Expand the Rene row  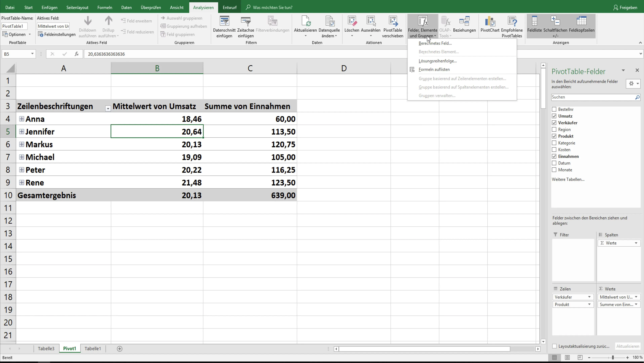coord(22,182)
